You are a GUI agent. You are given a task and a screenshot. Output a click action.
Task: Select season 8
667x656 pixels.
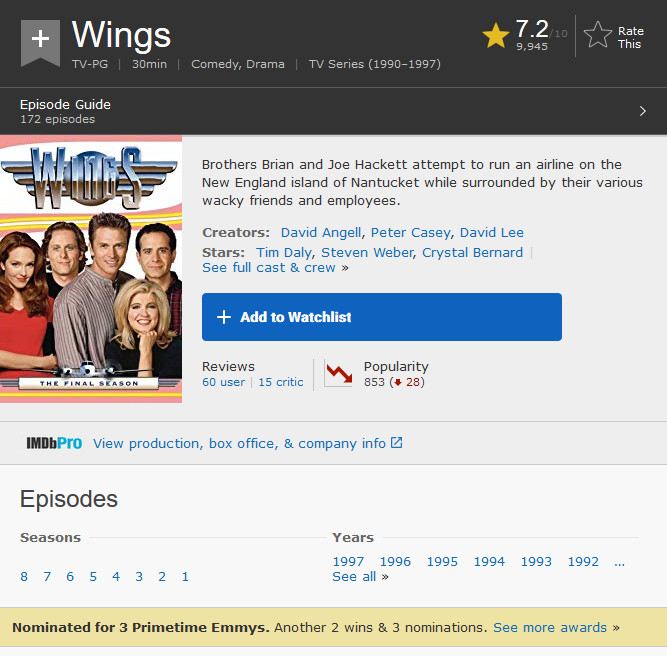(x=24, y=577)
